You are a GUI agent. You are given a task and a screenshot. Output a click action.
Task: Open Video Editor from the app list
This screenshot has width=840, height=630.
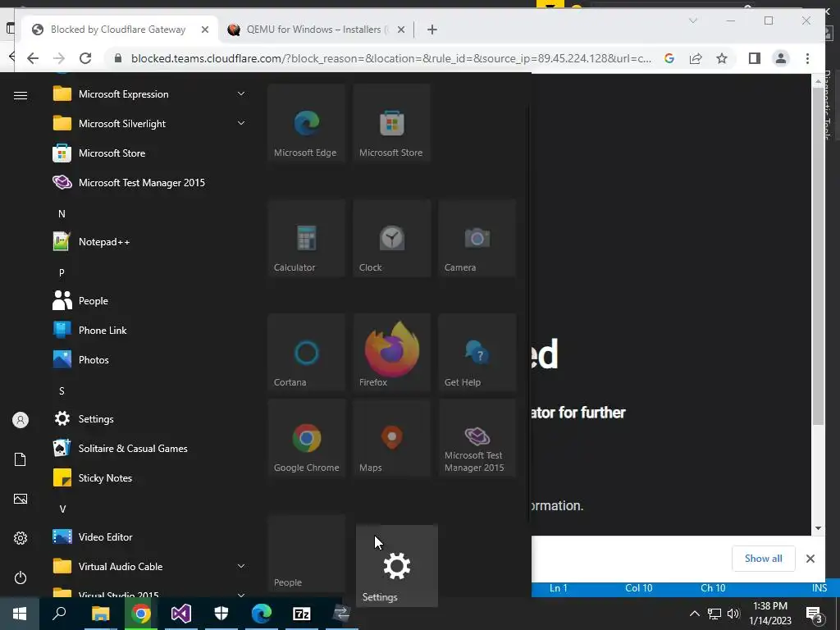click(x=150, y=536)
